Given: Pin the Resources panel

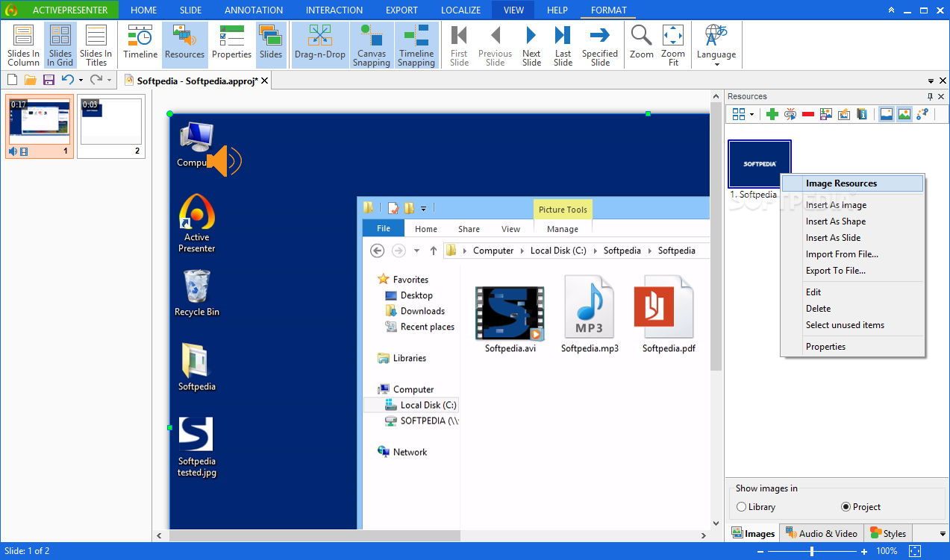Looking at the screenshot, I should point(930,96).
